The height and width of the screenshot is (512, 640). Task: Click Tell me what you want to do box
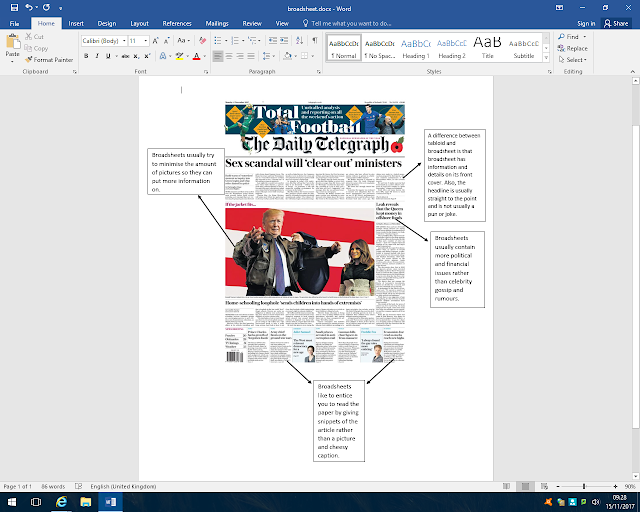tap(347, 23)
